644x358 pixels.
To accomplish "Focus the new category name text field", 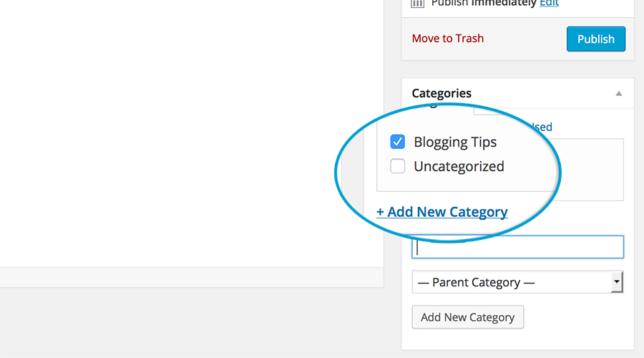I will [x=517, y=247].
